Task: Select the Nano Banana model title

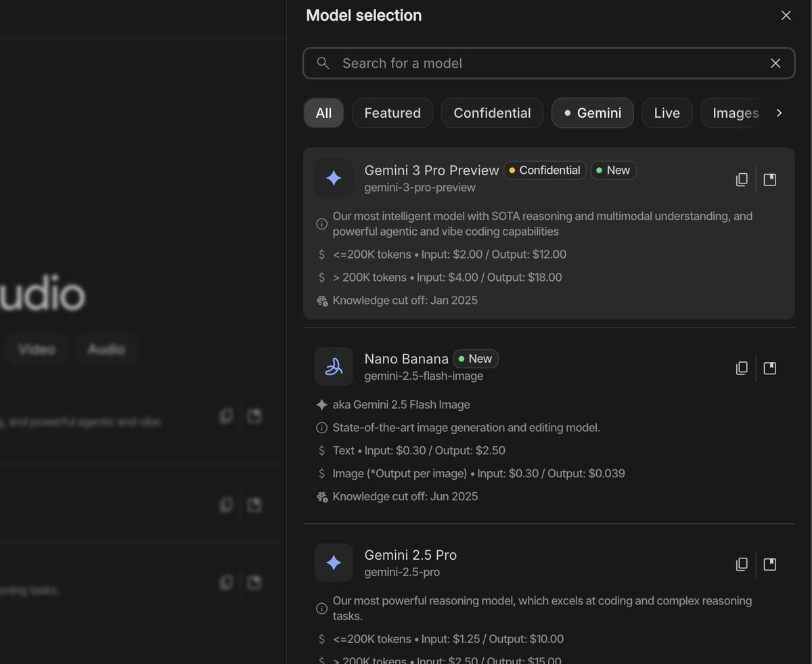Action: coord(407,359)
